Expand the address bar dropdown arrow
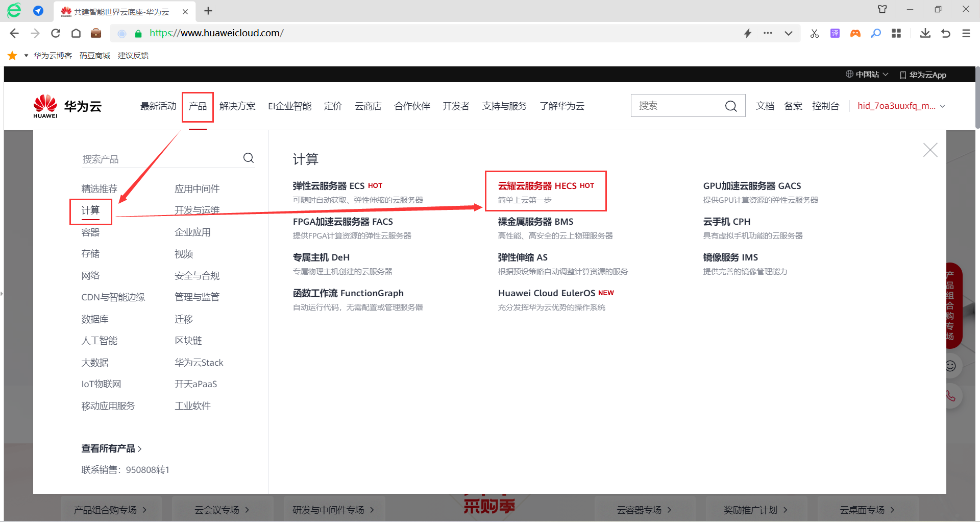The width and height of the screenshot is (980, 522). pos(789,33)
